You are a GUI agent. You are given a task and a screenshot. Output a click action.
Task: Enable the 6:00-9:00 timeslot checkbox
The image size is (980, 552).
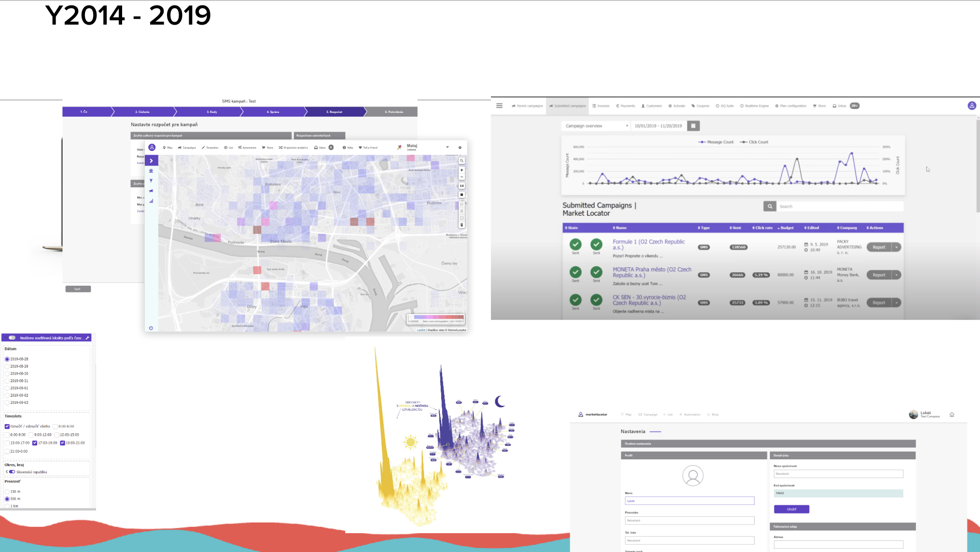pyautogui.click(x=7, y=435)
